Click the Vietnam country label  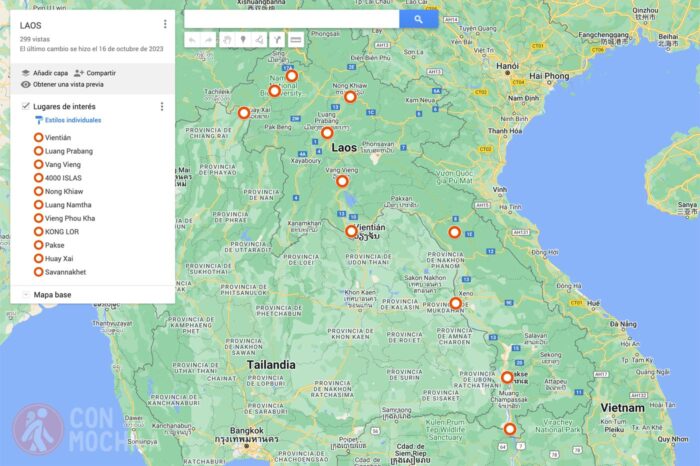(x=622, y=408)
